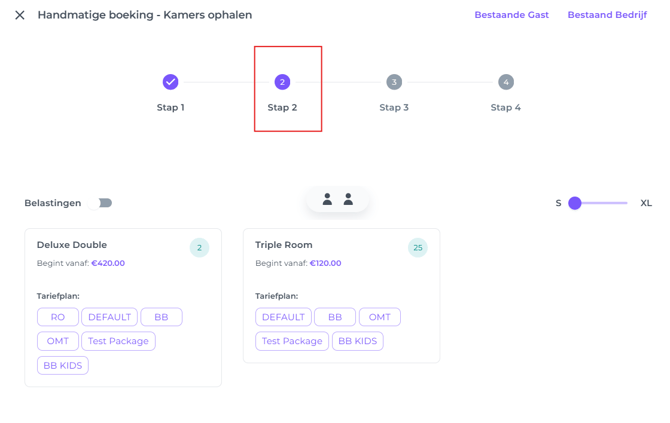
Task: Select RO rate plan for Deluxe Double
Action: [x=58, y=317]
